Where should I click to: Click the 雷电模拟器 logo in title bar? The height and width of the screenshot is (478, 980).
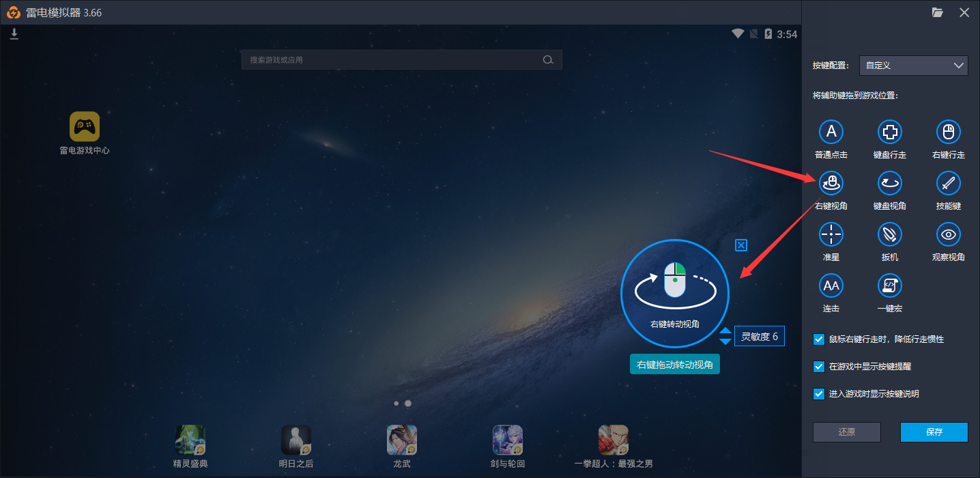(x=13, y=12)
